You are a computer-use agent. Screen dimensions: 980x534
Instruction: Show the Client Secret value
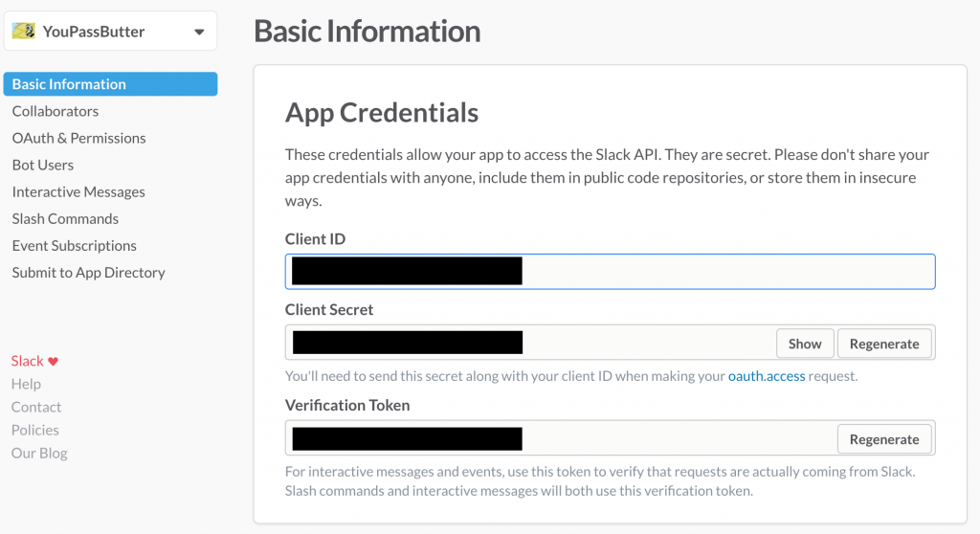pos(805,344)
